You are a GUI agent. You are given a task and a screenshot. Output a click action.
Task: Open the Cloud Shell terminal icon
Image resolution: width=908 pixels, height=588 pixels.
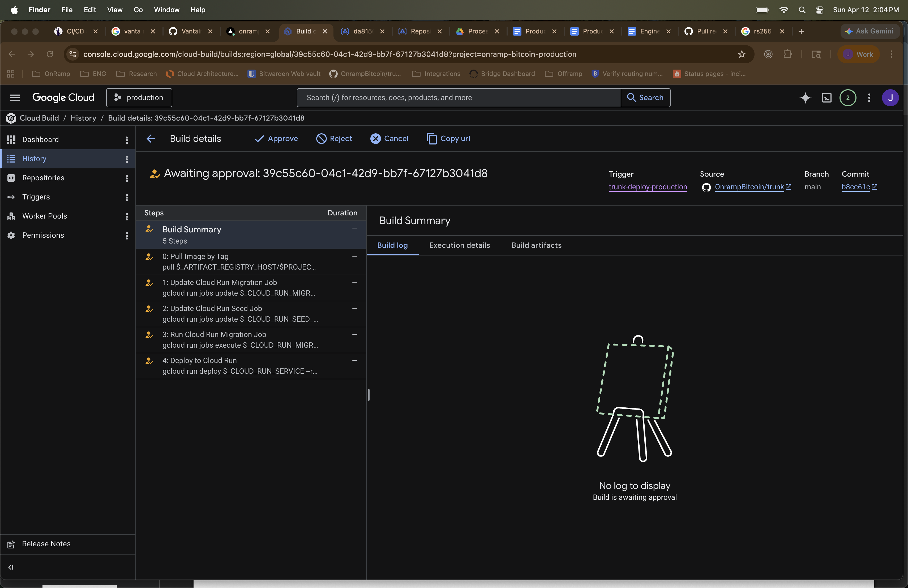(x=826, y=98)
